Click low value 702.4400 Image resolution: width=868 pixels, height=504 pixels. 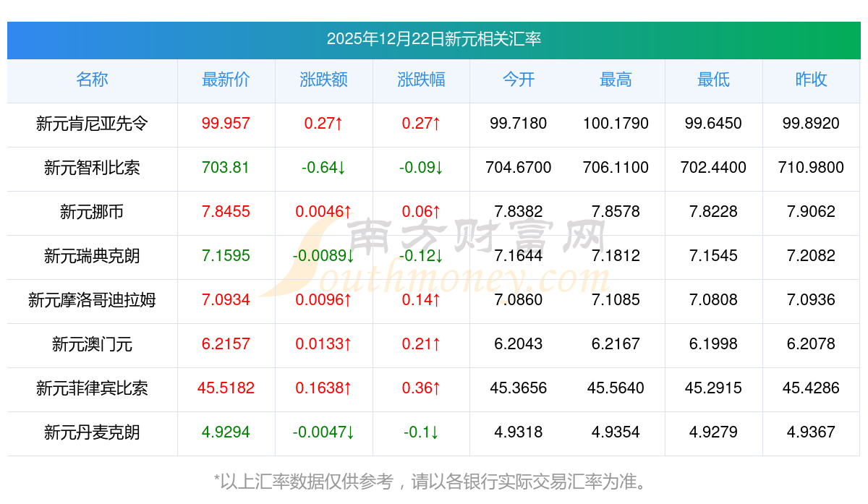(x=713, y=168)
